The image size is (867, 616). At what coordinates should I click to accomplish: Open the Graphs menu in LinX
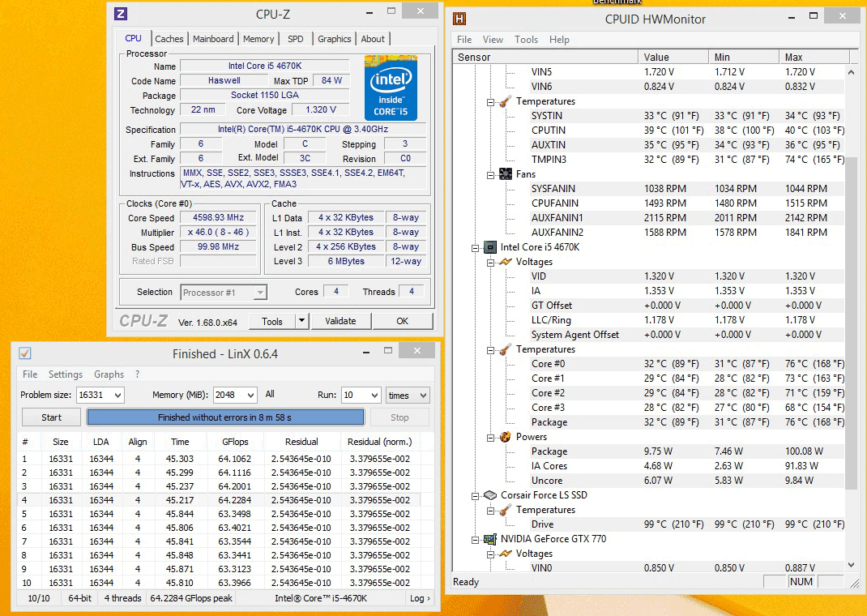coord(109,374)
